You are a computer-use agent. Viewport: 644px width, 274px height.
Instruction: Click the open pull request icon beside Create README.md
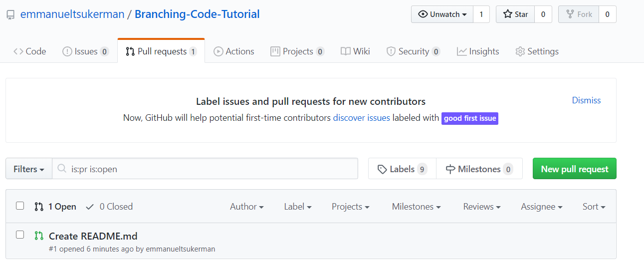pos(39,236)
